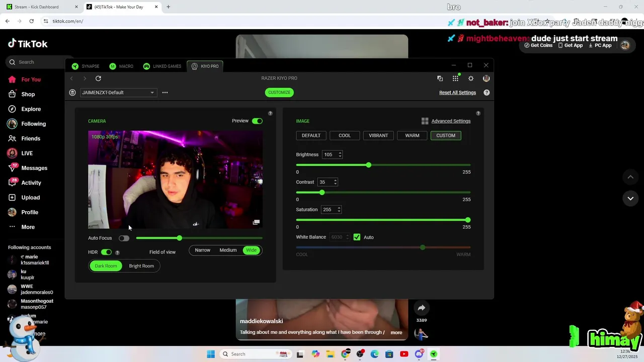This screenshot has height=362, width=644.
Task: Apply the DEFAULT image preset
Action: point(311,136)
